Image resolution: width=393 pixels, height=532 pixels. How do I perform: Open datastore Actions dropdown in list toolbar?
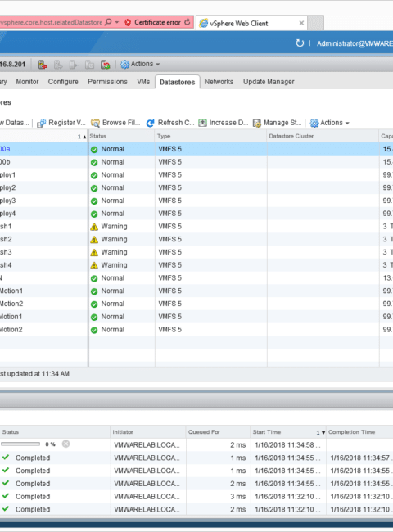coord(329,123)
